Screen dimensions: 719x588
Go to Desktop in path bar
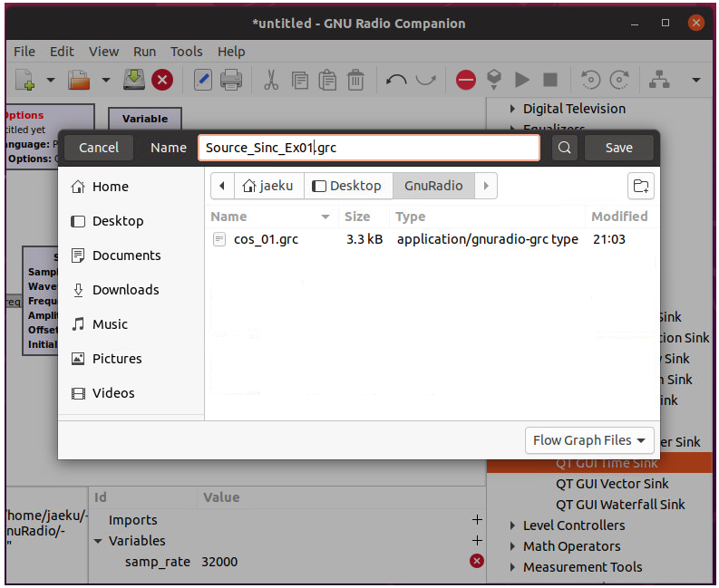[x=348, y=186]
